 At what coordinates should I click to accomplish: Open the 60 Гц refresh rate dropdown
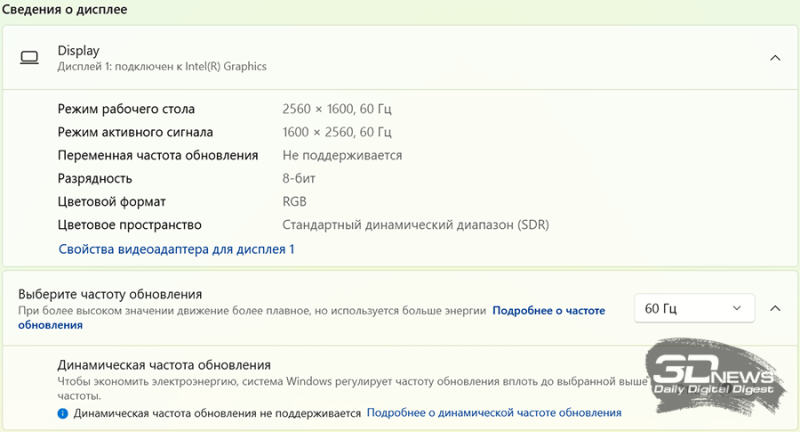pos(694,308)
